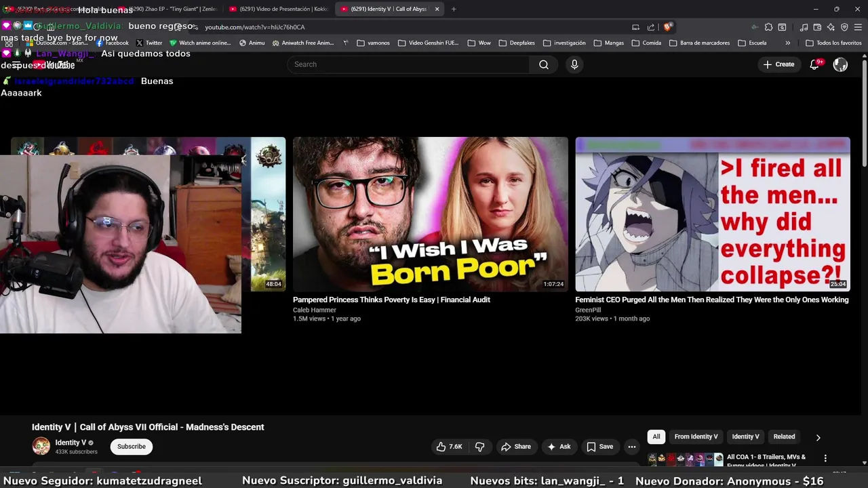Open the investigación bookmarks folder
This screenshot has width=868, height=488.
click(x=564, y=43)
